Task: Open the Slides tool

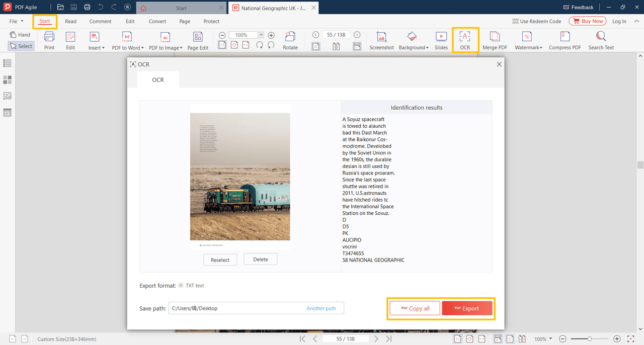Action: pyautogui.click(x=441, y=40)
